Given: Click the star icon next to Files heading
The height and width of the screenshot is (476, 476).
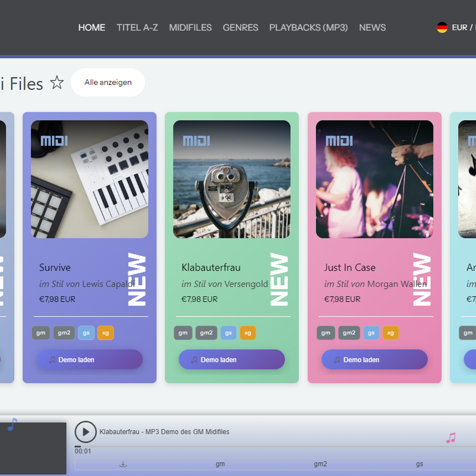Looking at the screenshot, I should pyautogui.click(x=57, y=82).
